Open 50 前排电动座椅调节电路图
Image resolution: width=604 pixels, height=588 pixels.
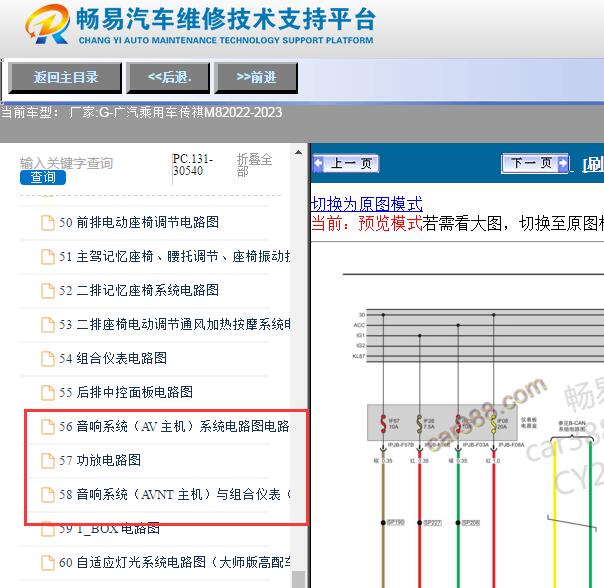139,222
